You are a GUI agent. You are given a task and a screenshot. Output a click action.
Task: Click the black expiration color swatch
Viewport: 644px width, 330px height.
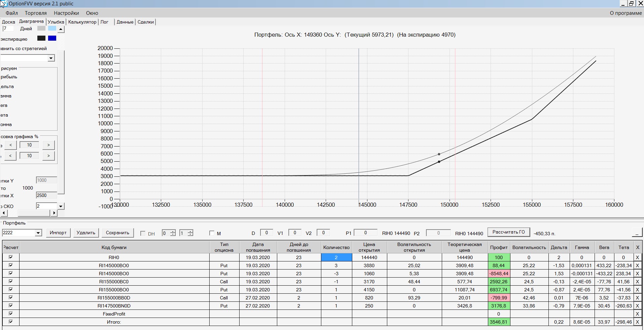click(41, 38)
